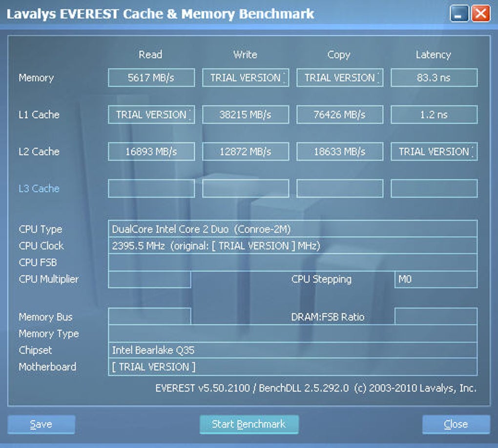This screenshot has height=448, width=498.
Task: Select L2 Cache Read value 16893 MB/s
Action: pos(151,151)
